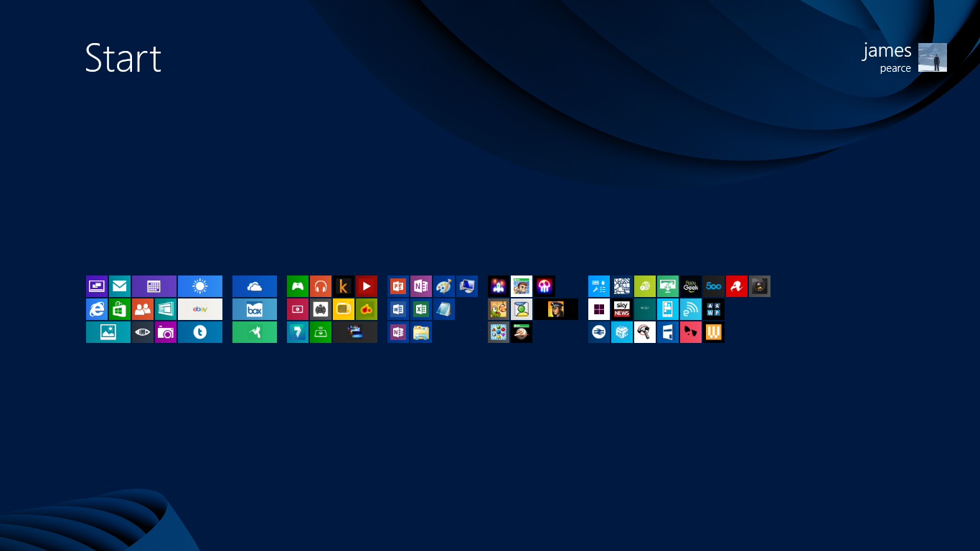980x551 pixels.
Task: Open the purple Camera tile
Action: 166,332
